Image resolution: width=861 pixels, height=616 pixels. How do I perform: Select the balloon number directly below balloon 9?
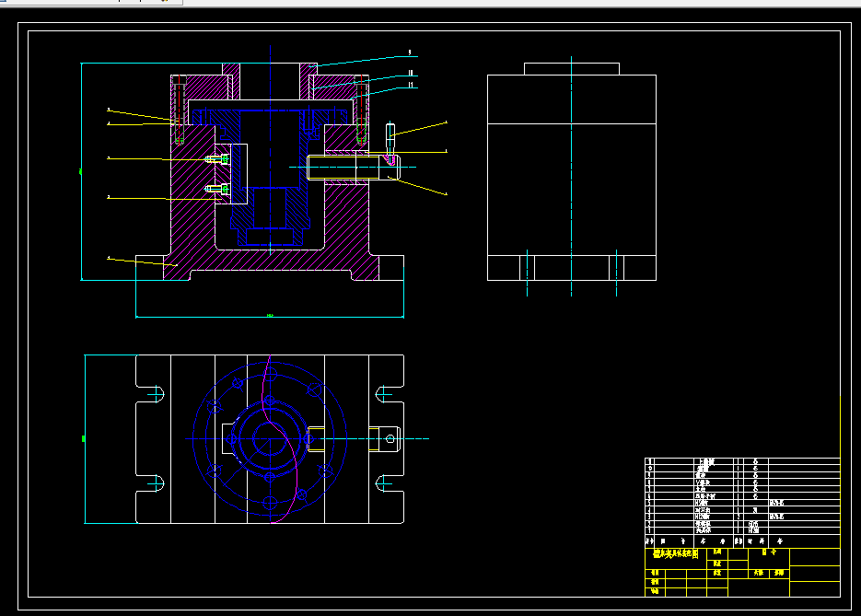tap(410, 73)
